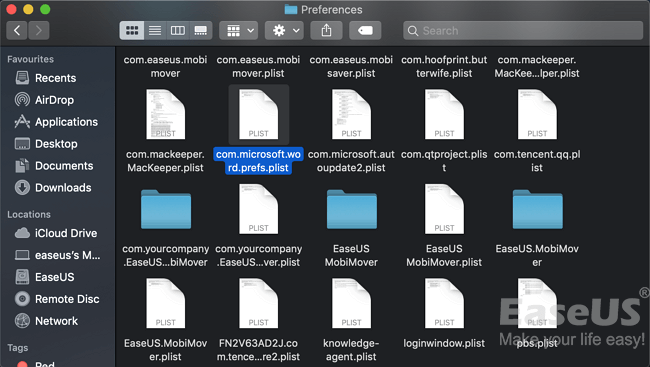Click the Edit Tags toolbar button
650x367 pixels.
tap(365, 31)
